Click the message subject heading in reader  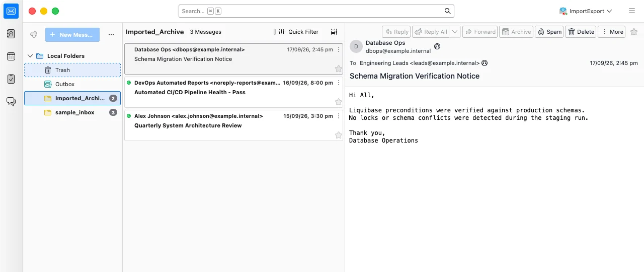tap(415, 76)
